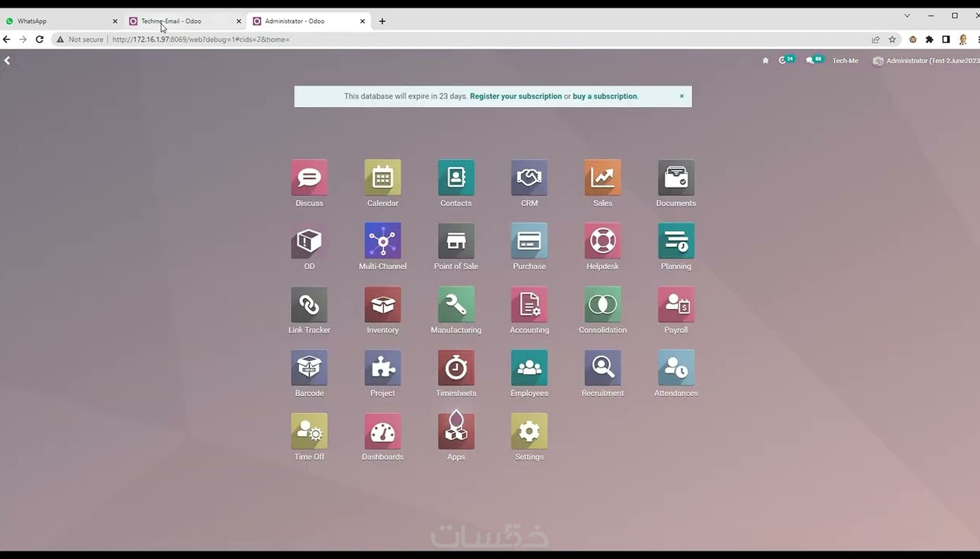This screenshot has width=980, height=559.
Task: Open the Discuss app
Action: [x=309, y=177]
